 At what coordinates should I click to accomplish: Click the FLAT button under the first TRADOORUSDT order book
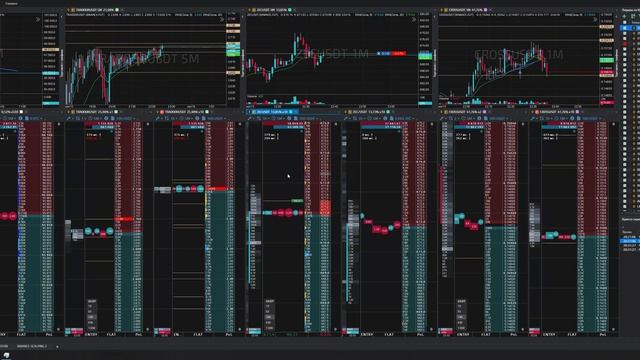tap(111, 334)
